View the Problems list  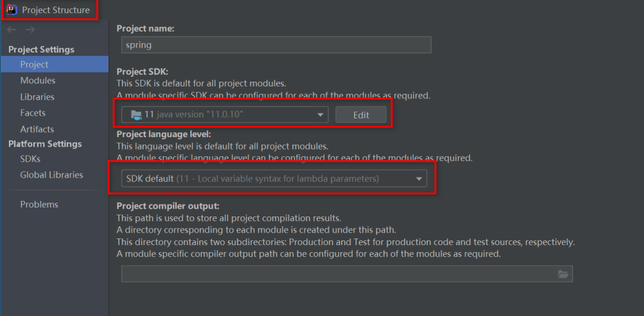[39, 204]
